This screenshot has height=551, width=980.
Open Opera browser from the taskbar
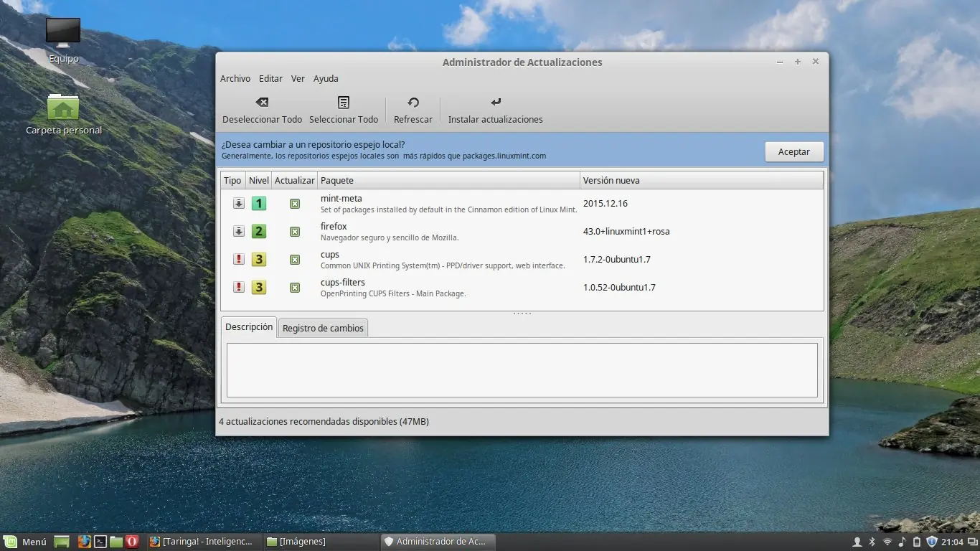131,542
